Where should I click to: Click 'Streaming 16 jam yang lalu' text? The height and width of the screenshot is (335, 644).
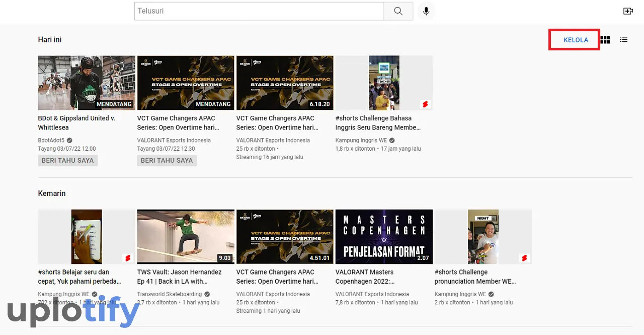click(270, 157)
